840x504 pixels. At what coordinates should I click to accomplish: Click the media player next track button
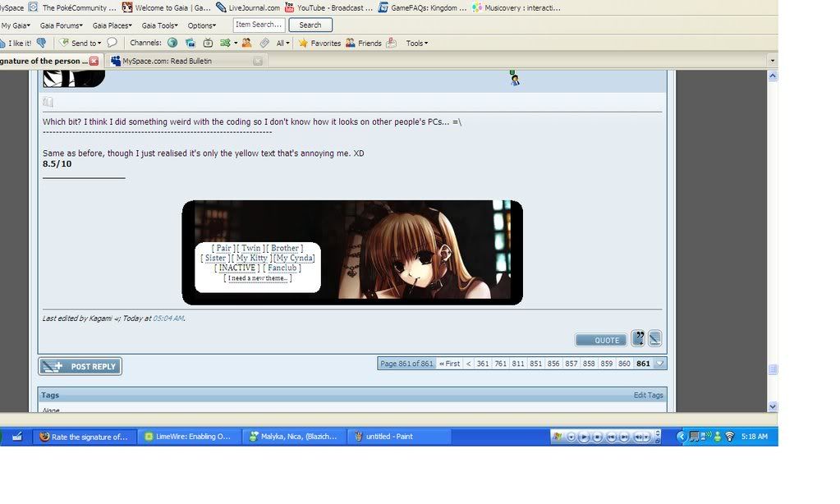[x=625, y=437]
